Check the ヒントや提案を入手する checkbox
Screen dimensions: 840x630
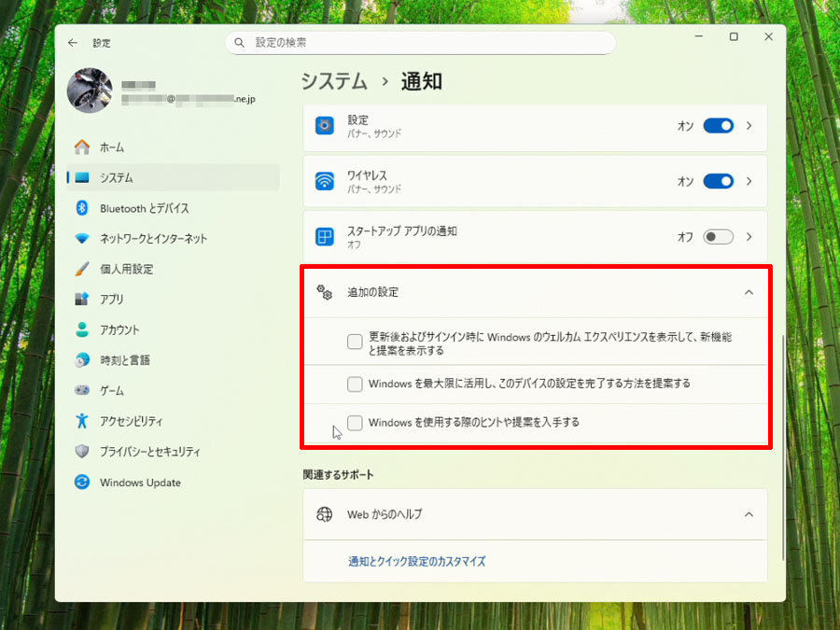coord(355,423)
